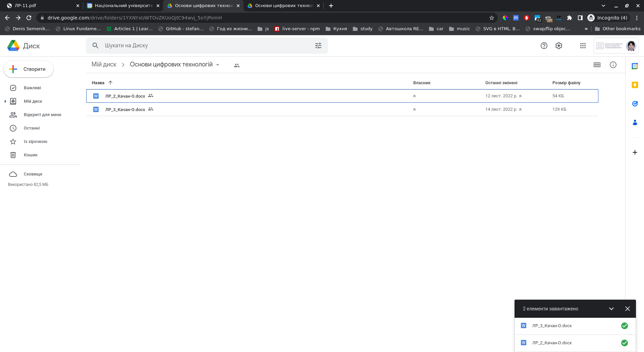This screenshot has height=352, width=644.
Task: Switch to grid layout view
Action: point(597,65)
